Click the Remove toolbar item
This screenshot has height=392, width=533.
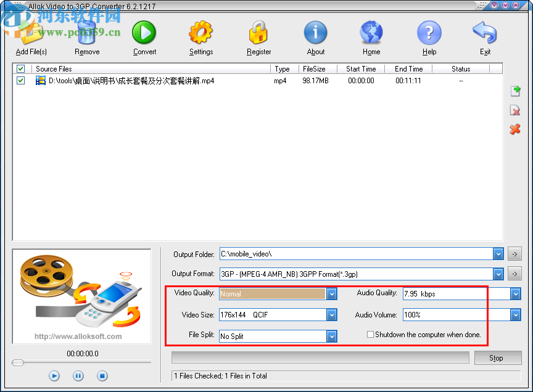click(86, 34)
